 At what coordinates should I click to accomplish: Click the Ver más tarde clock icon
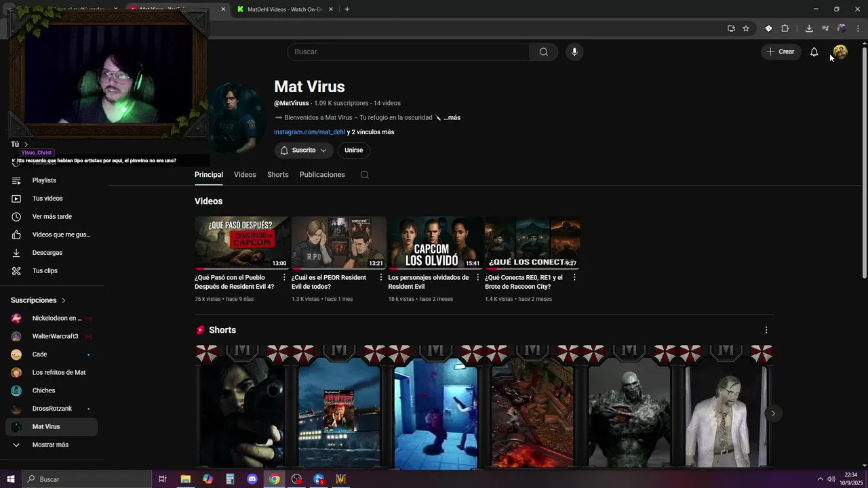[x=16, y=216]
